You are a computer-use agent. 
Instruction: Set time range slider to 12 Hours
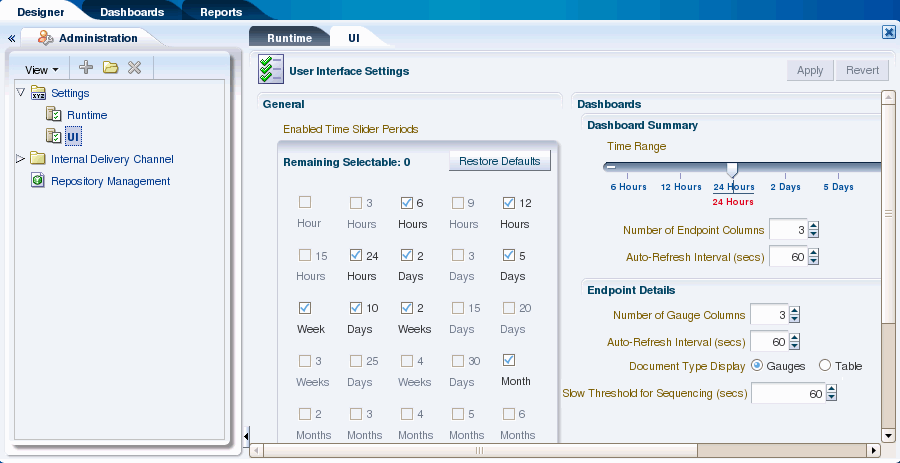[x=681, y=187]
